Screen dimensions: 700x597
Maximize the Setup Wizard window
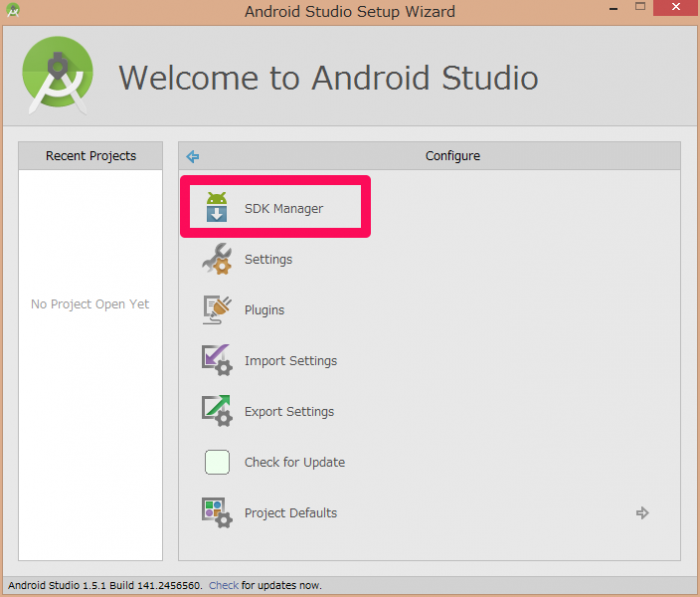[640, 6]
